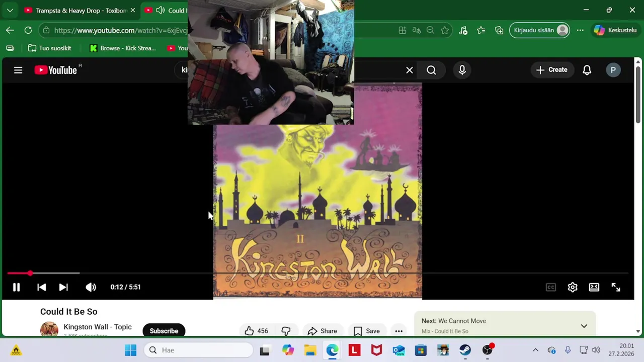This screenshot has width=644, height=362.
Task: Start voice search with the microphone
Action: tap(462, 70)
